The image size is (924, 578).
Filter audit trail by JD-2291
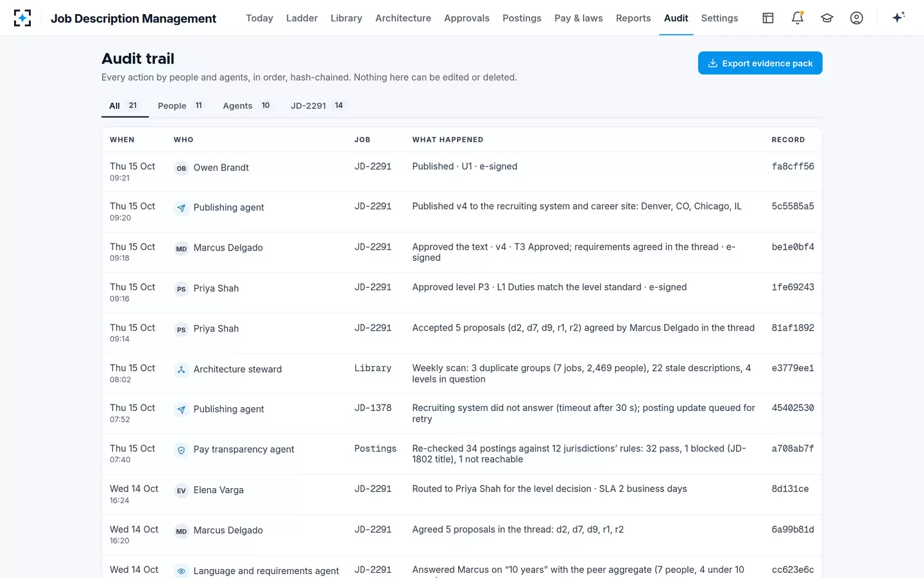[318, 106]
